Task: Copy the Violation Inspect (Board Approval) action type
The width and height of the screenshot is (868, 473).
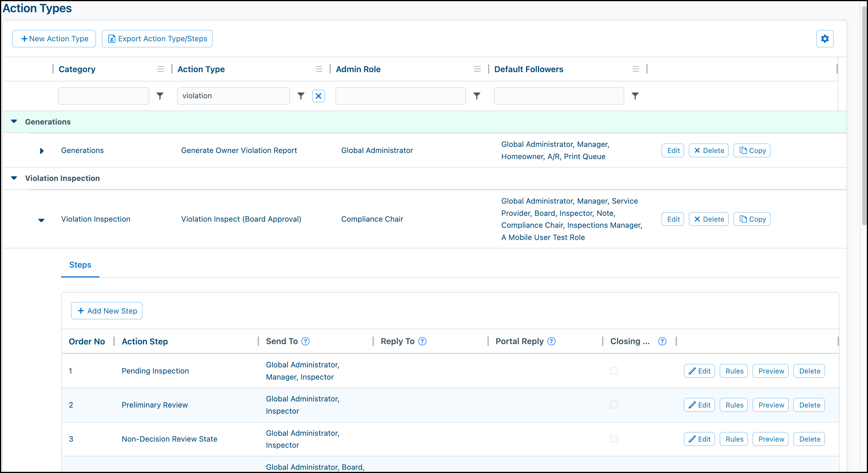Action: (x=752, y=219)
